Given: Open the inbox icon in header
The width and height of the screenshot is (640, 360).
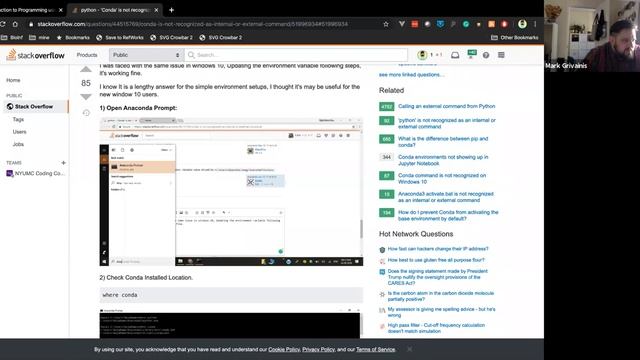Looking at the screenshot, I should click(x=455, y=55).
